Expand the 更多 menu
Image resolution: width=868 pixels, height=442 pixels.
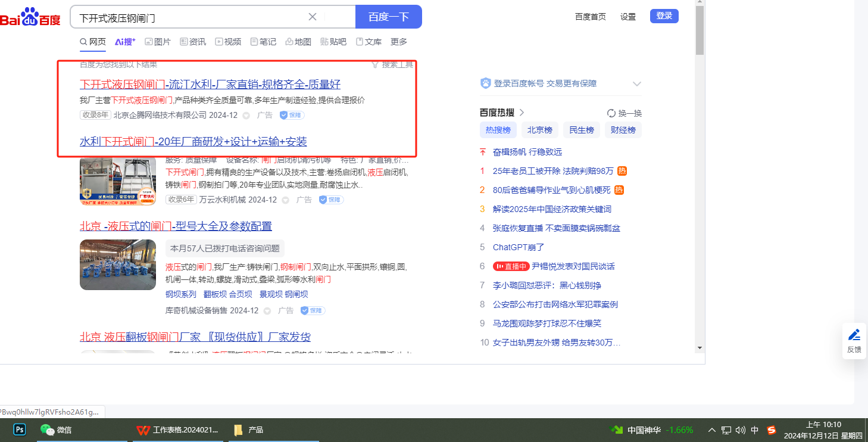(399, 42)
